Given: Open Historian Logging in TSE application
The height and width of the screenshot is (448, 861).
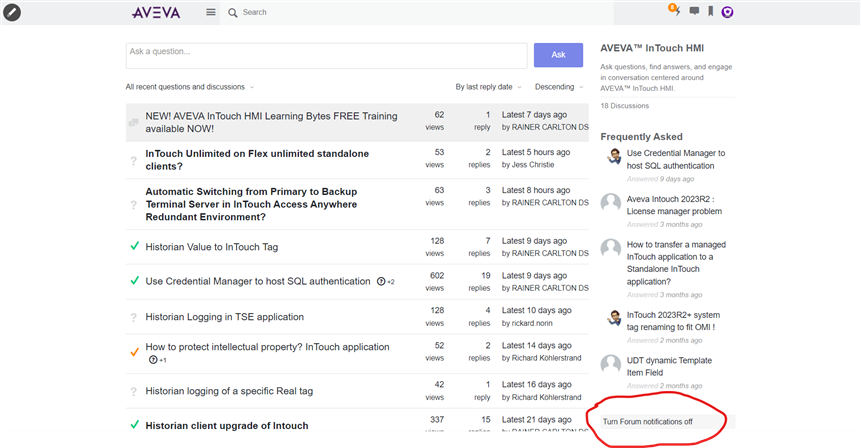Looking at the screenshot, I should tap(225, 317).
